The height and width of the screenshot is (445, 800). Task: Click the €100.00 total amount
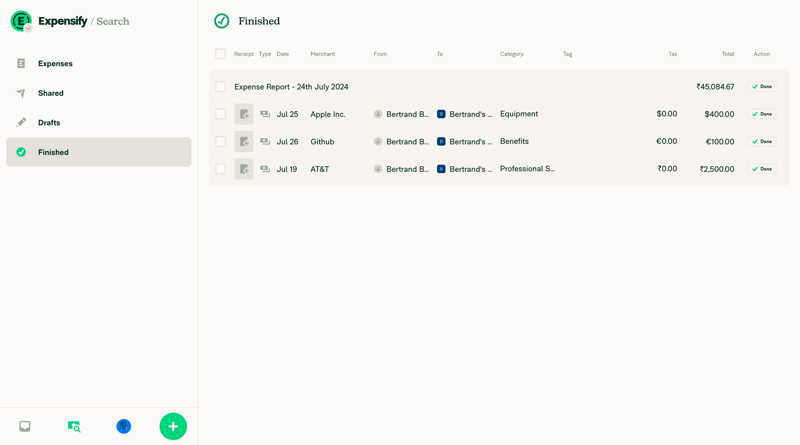coord(720,141)
